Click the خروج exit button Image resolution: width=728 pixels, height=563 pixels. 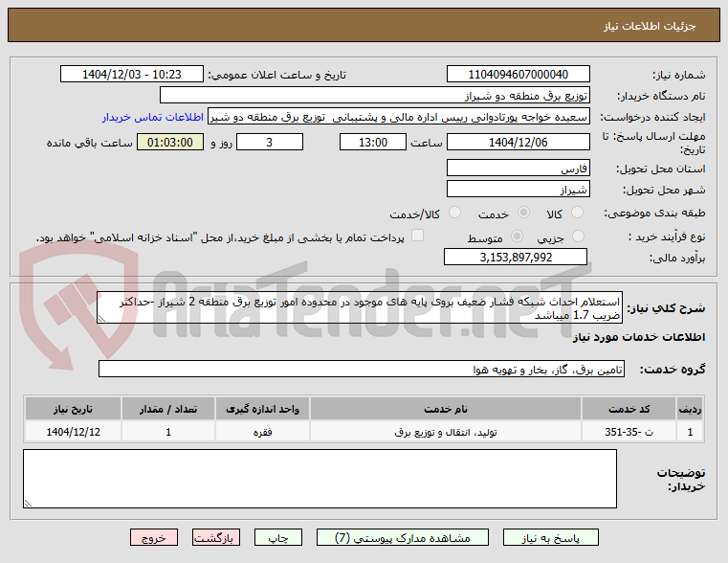click(154, 537)
